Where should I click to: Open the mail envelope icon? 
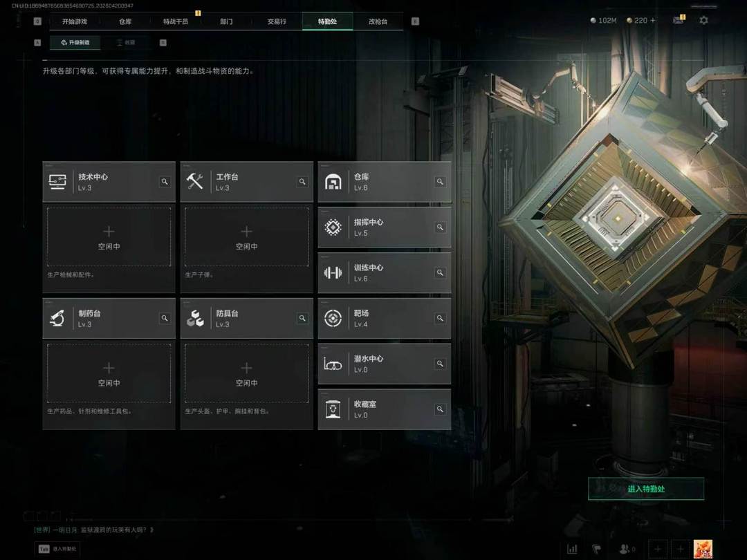[678, 21]
